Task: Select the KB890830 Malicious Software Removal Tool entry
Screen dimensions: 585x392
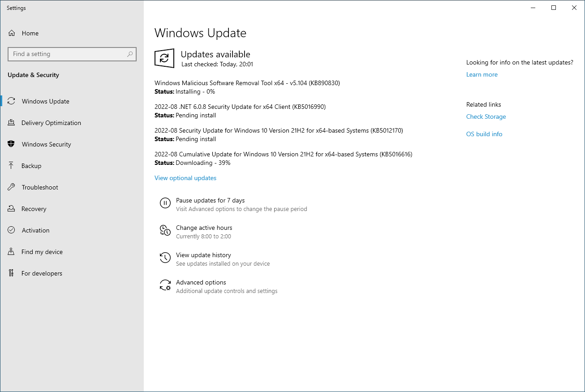Action: pyautogui.click(x=247, y=83)
